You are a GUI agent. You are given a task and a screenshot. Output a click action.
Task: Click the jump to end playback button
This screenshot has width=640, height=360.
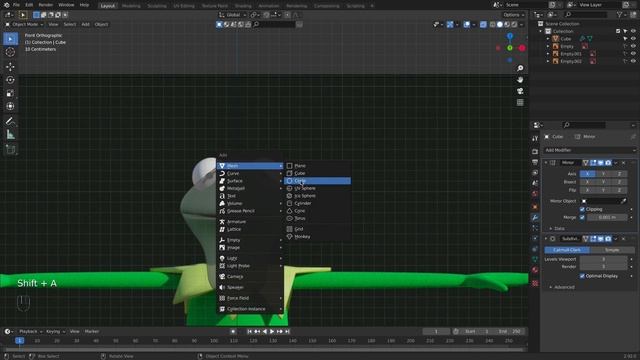pos(287,331)
